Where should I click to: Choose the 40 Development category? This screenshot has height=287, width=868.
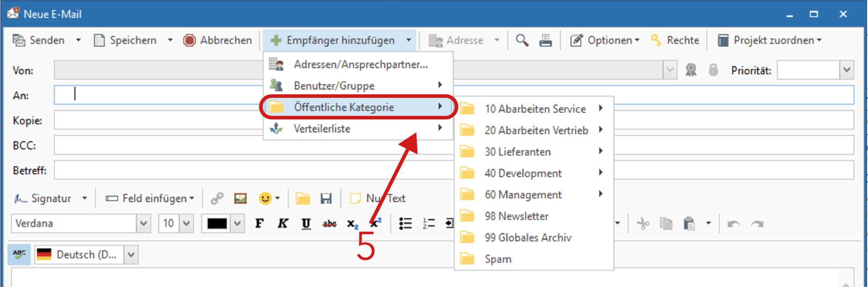[534, 173]
